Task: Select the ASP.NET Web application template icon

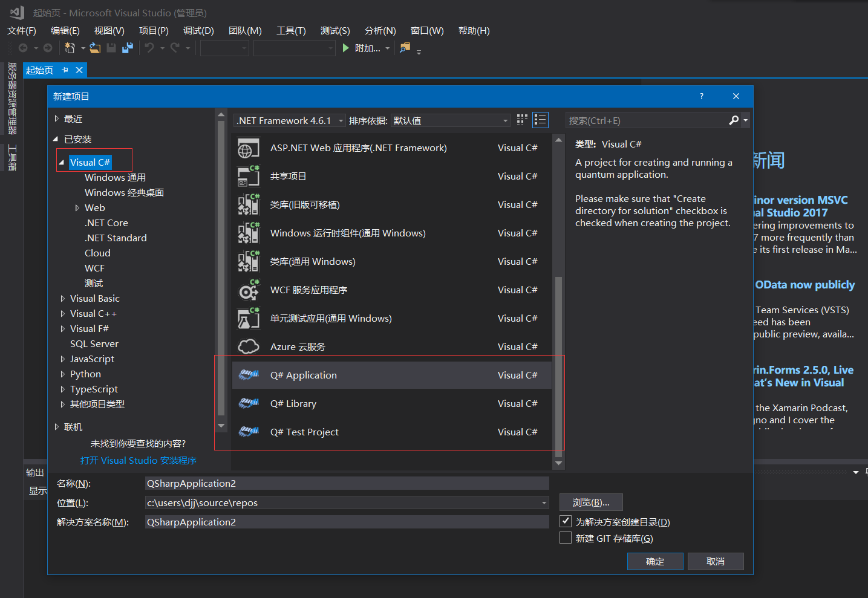Action: click(x=248, y=148)
